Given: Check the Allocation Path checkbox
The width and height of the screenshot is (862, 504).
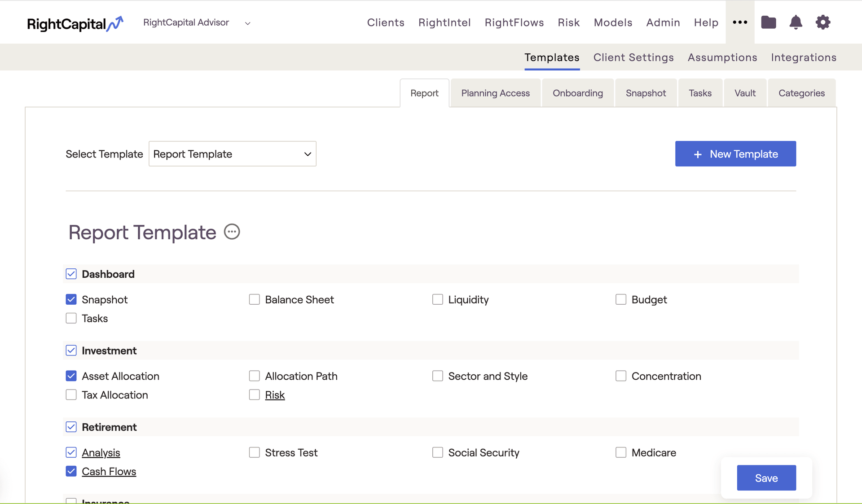Looking at the screenshot, I should coord(254,376).
